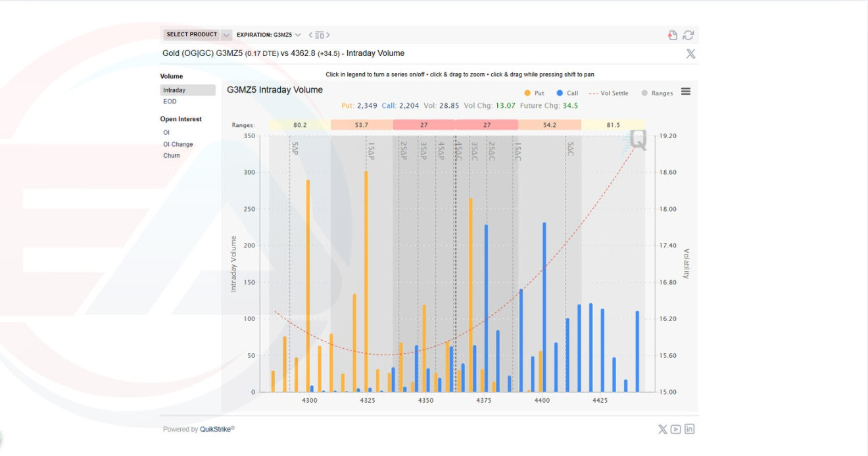The image size is (868, 456).
Task: Open the SELECT PRODUCT dropdown
Action: (192, 34)
